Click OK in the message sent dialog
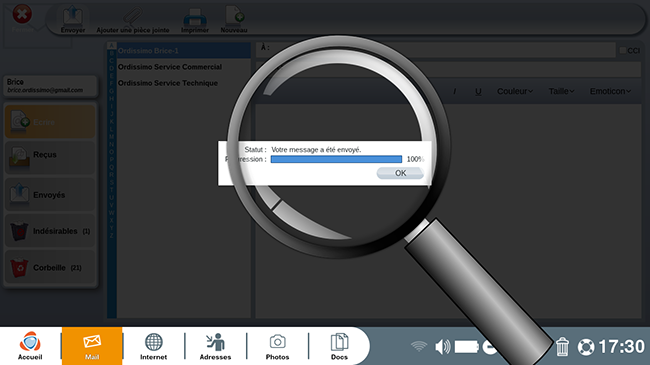 (x=400, y=173)
